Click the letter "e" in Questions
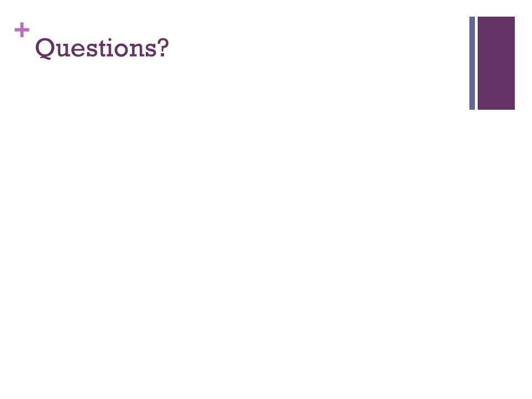 coord(78,50)
